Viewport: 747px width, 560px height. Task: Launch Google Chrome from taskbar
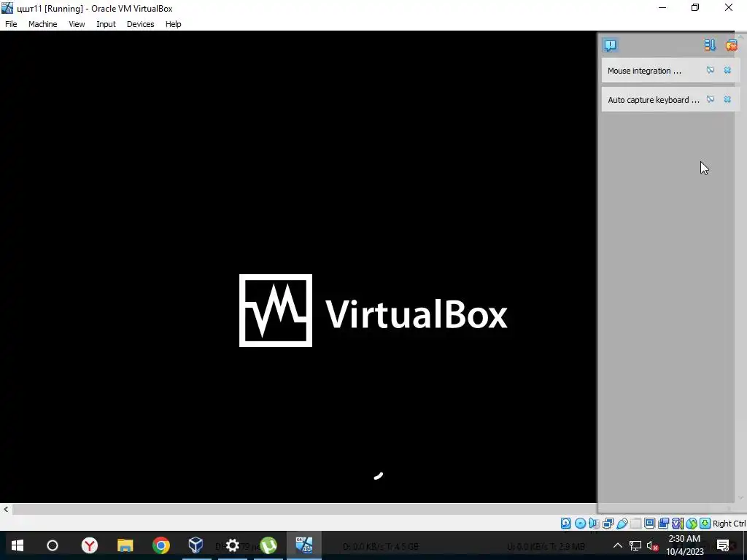point(161,545)
